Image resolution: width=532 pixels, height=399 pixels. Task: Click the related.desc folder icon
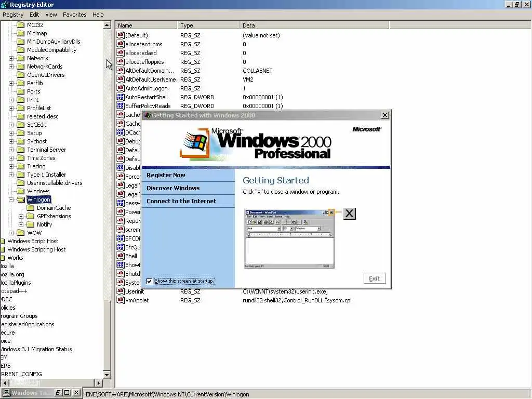(21, 116)
